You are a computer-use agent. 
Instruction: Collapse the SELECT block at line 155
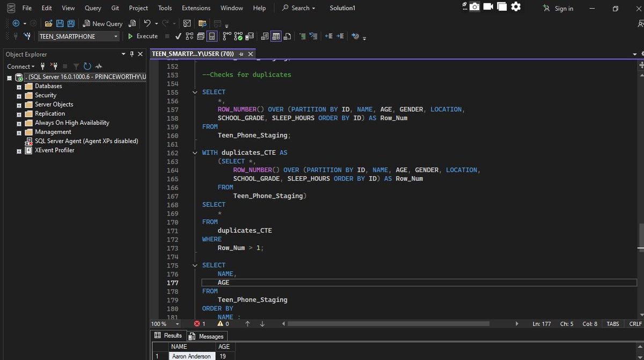click(x=195, y=92)
